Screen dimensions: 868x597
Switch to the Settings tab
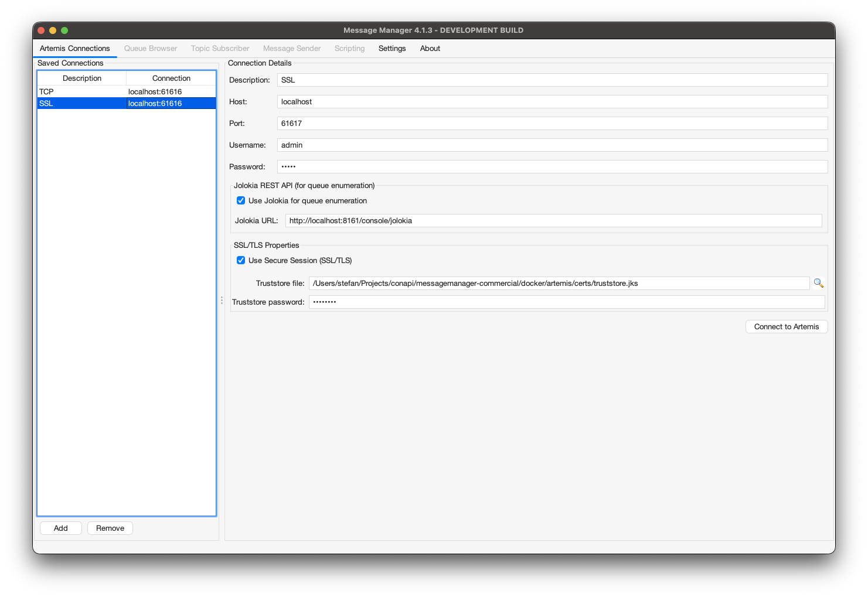click(392, 48)
